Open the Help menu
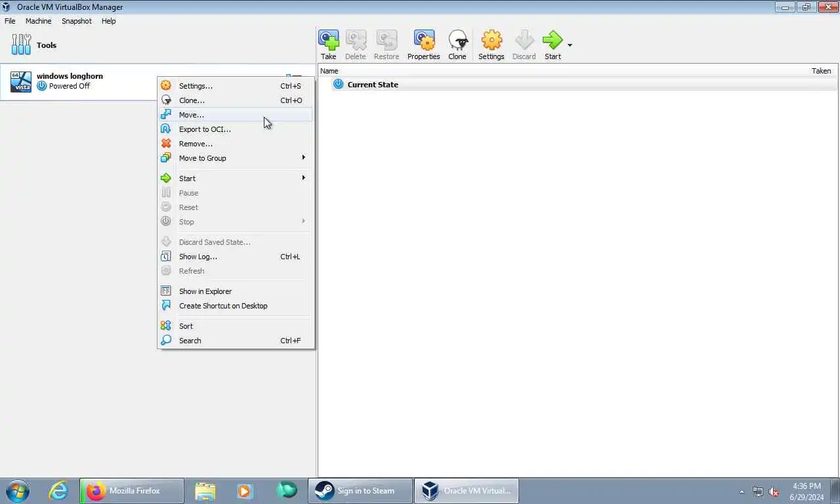840x504 pixels. pos(109,21)
